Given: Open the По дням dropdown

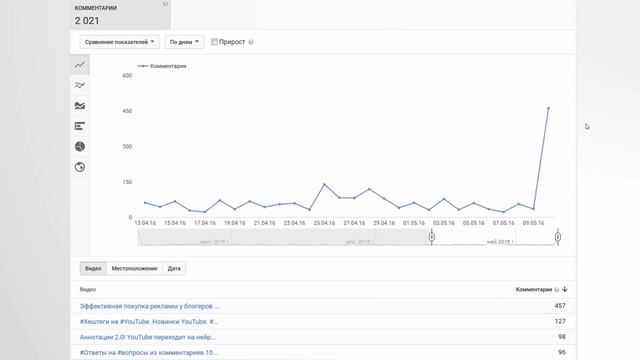Looking at the screenshot, I should [184, 42].
